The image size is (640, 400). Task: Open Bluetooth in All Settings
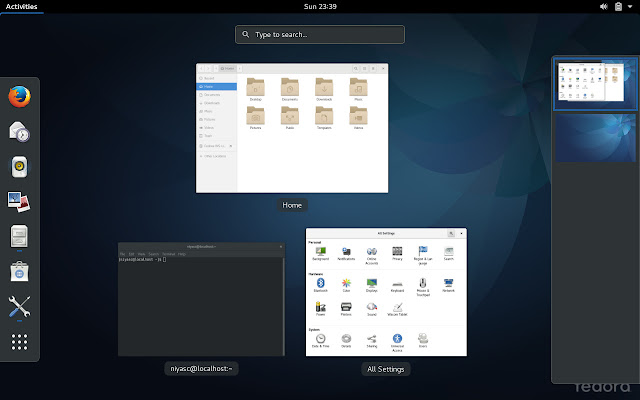(x=320, y=285)
